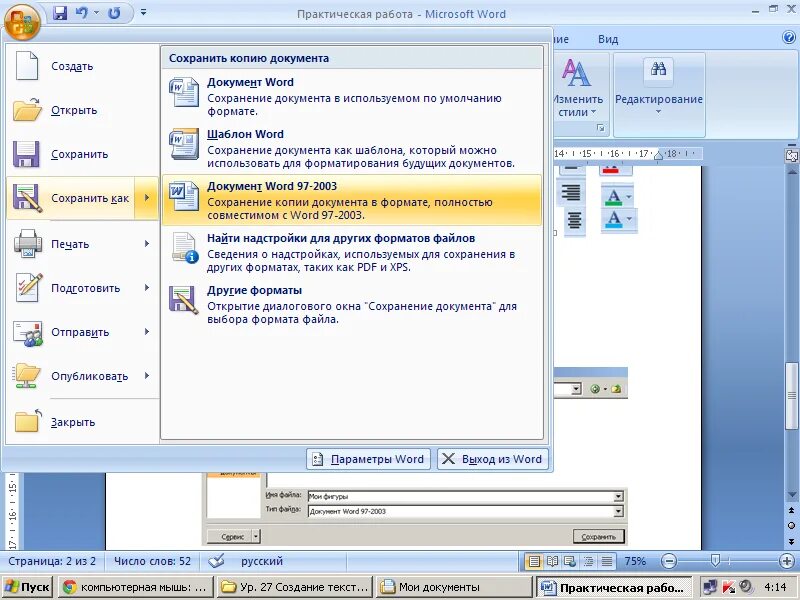Click the Save floppy icon in Quick Access toolbar
This screenshot has height=600, width=800.
(60, 13)
